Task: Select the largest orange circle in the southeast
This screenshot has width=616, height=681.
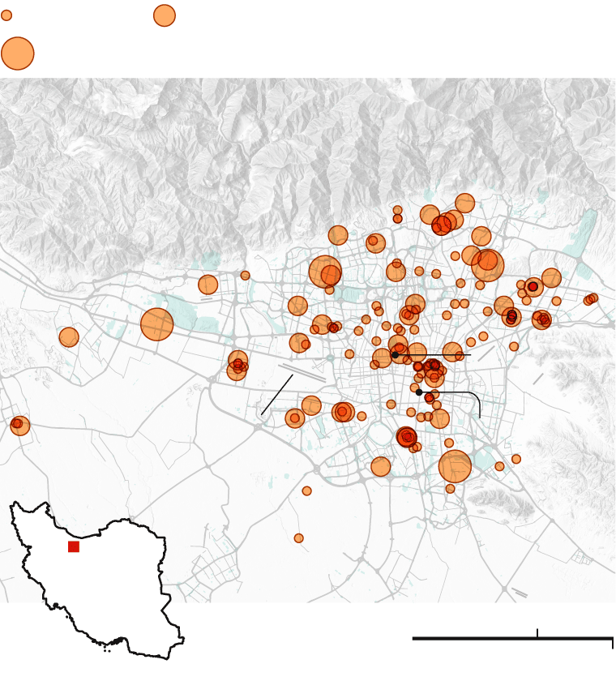Action: tap(455, 466)
